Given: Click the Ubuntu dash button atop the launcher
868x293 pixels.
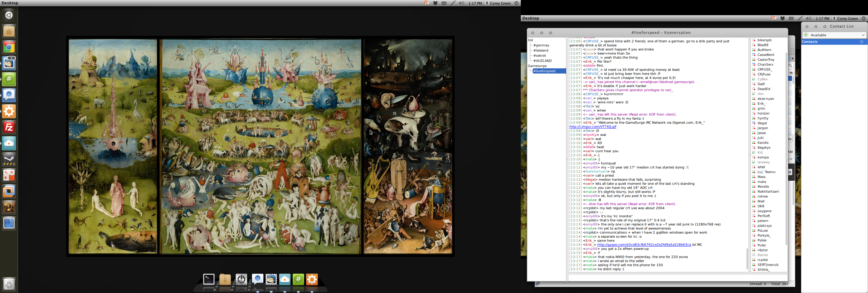Looking at the screenshot, I should (x=9, y=15).
